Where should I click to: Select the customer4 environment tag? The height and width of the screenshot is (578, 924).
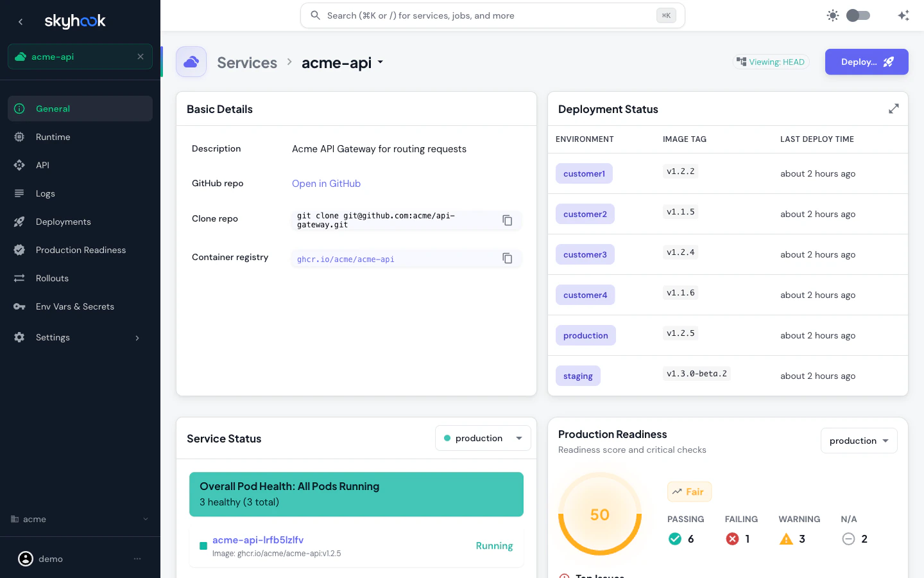coord(585,295)
